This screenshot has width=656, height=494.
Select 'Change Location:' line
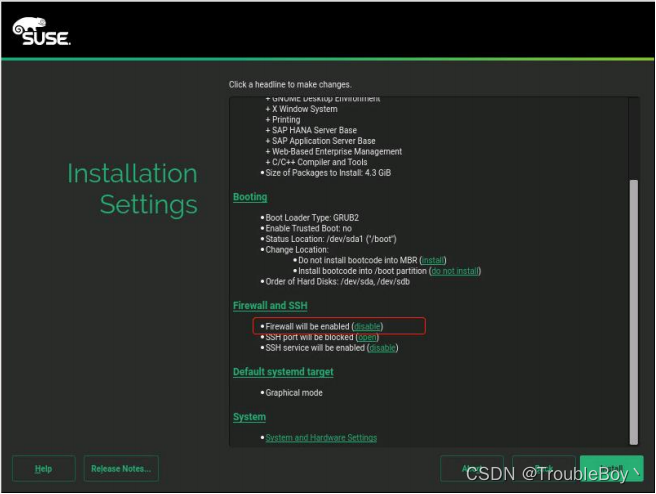pos(297,250)
